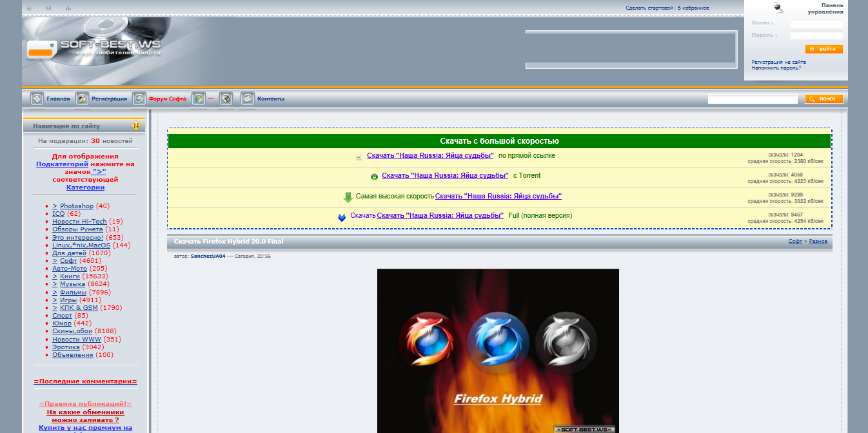Open the Скины,обои category
This screenshot has height=433, width=868.
(72, 331)
